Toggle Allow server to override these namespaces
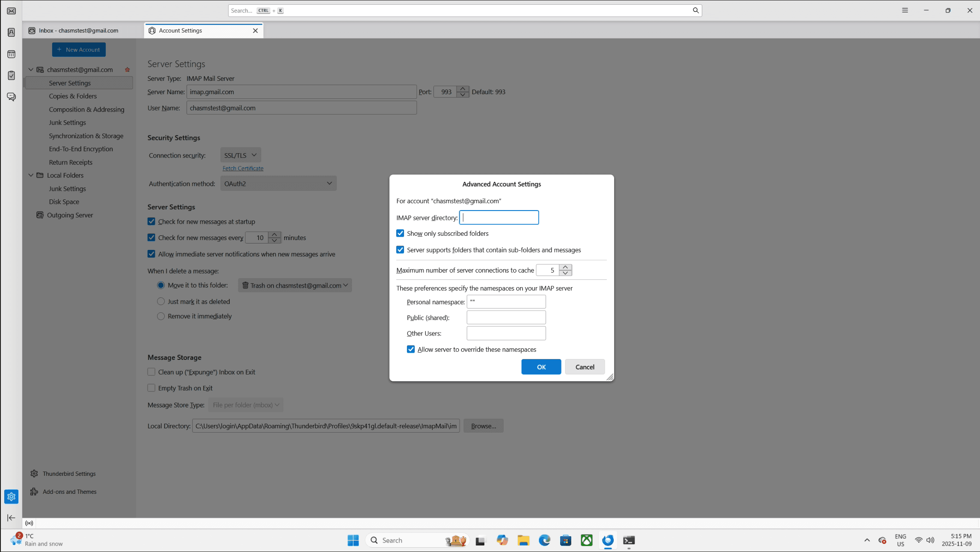Viewport: 980px width, 552px height. click(x=411, y=349)
